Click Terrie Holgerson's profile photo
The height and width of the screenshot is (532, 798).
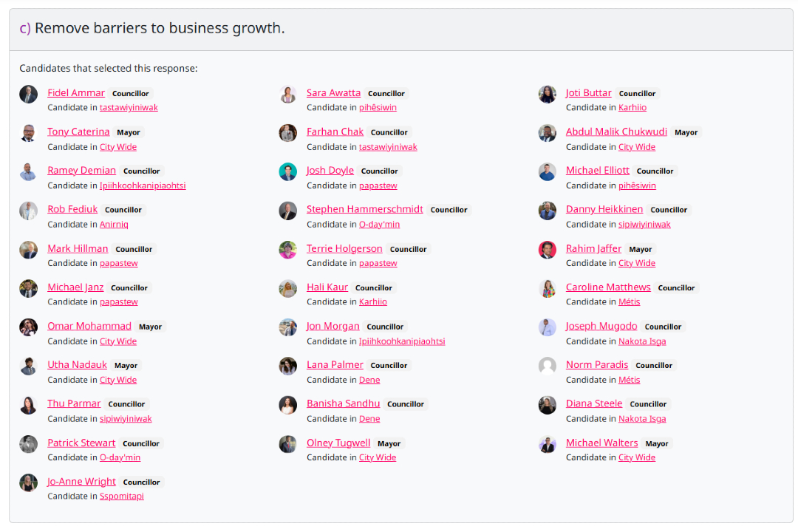(x=288, y=249)
